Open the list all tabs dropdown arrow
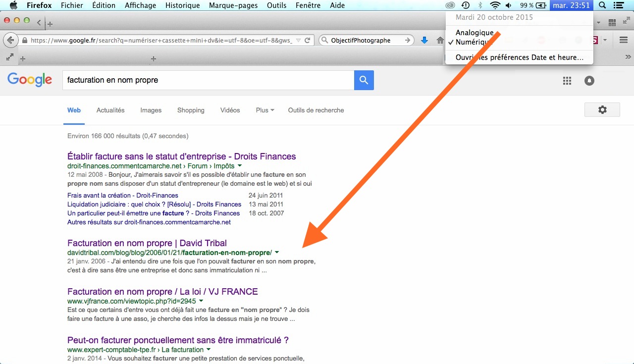 pos(598,23)
